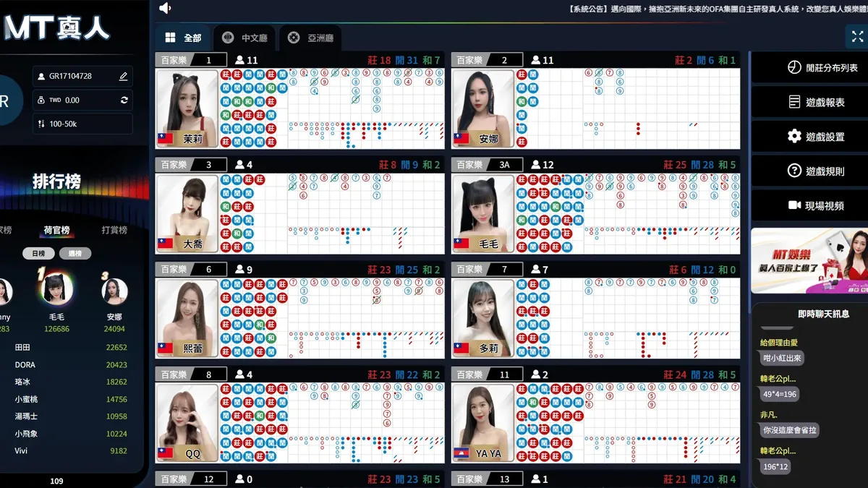Open 遊戲設置 gear icon
868x488 pixels.
coord(794,137)
